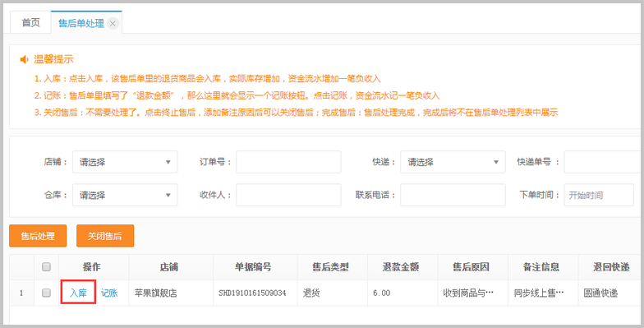Click the 售后处理 button
644x328 pixels.
(38, 236)
